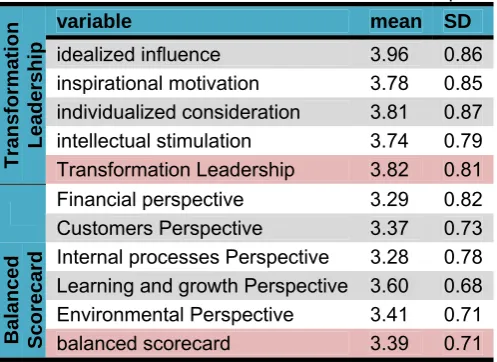Select 'Learning and growth Perspective' cell
The image size is (497, 362).
point(202,286)
